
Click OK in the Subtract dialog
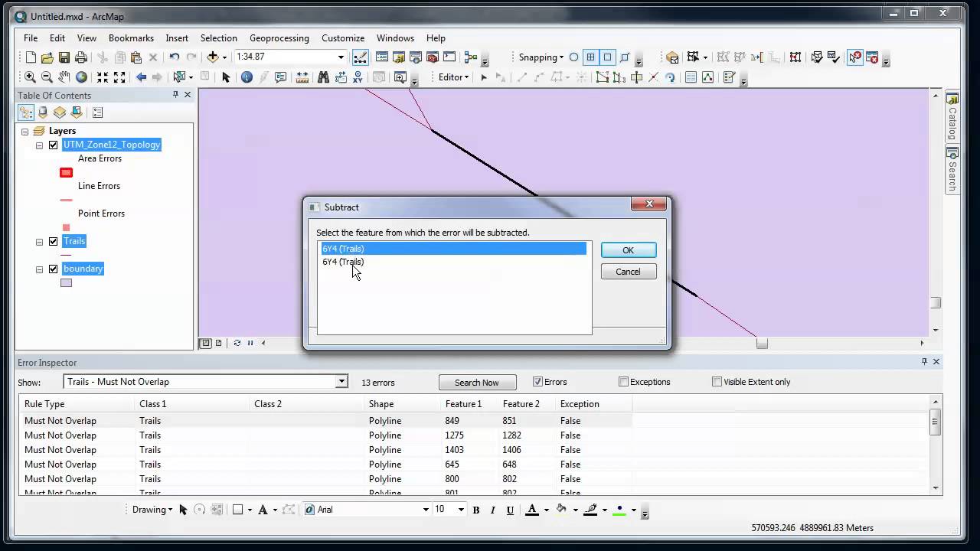click(x=628, y=250)
